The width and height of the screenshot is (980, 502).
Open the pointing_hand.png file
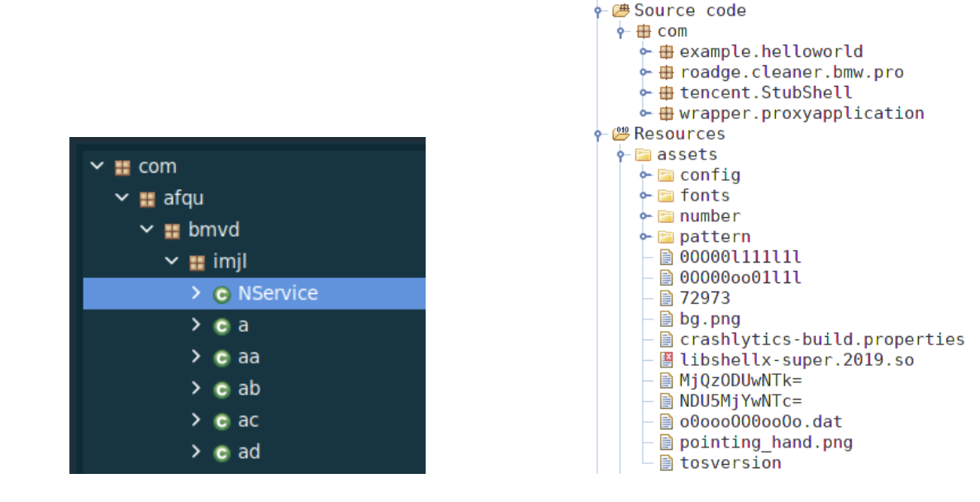(766, 443)
